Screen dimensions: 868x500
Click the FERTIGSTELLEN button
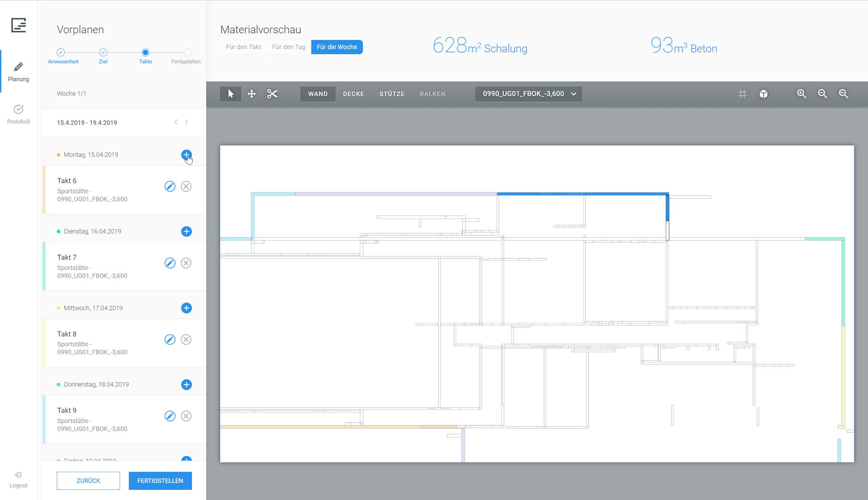tap(160, 480)
